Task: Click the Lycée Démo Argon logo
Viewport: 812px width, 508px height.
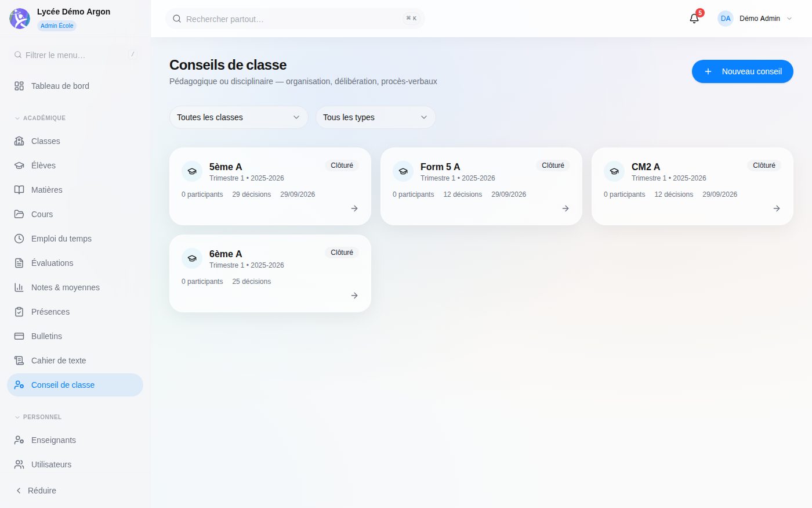Action: click(20, 19)
